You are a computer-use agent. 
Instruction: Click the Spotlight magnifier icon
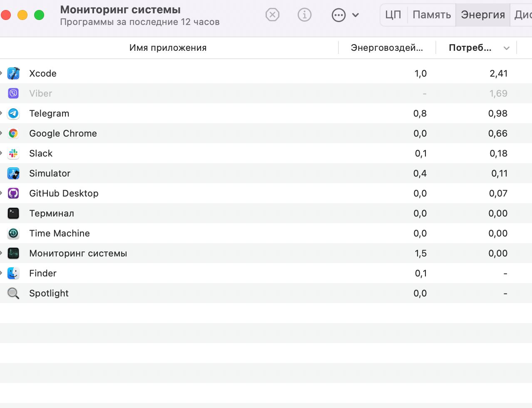(x=13, y=293)
